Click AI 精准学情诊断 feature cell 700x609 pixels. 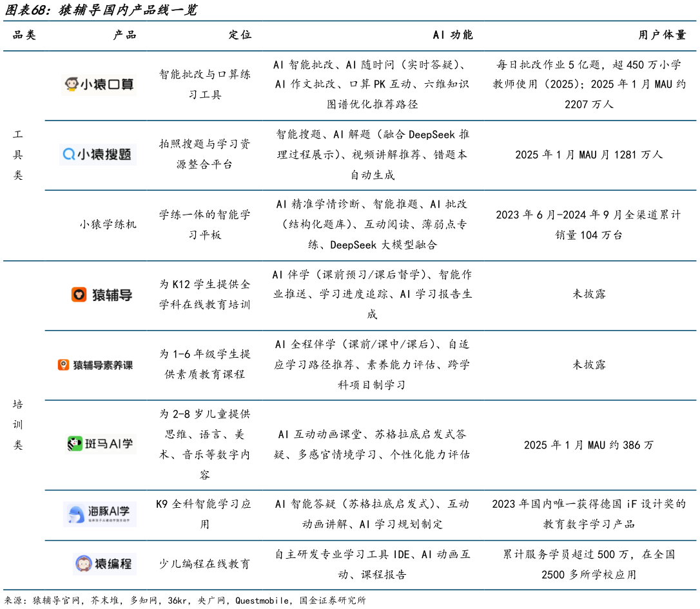point(373,224)
